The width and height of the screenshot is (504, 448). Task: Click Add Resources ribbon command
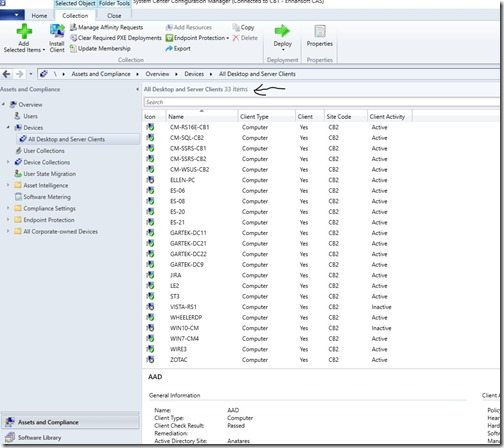click(189, 27)
